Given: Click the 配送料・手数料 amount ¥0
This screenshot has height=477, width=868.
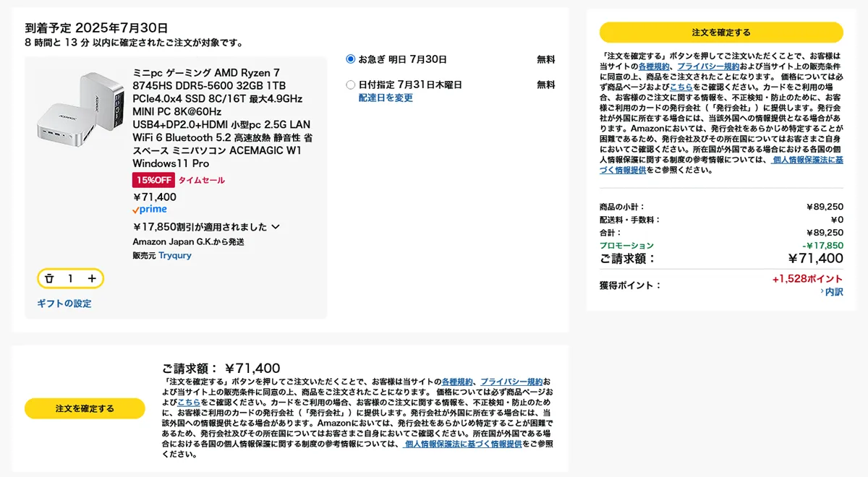Looking at the screenshot, I should pyautogui.click(x=836, y=220).
